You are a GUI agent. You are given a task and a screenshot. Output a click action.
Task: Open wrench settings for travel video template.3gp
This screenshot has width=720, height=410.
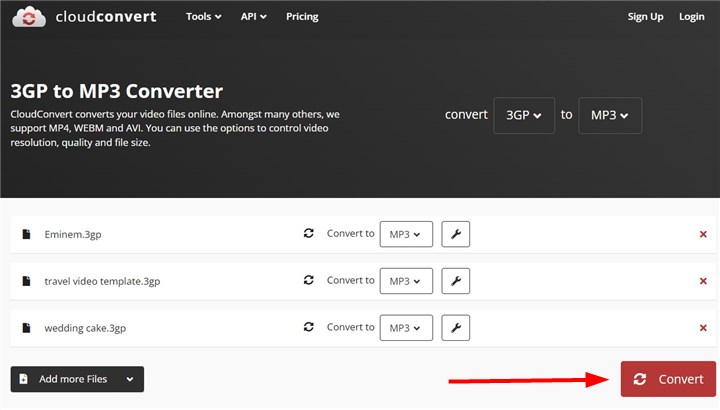[x=456, y=281]
